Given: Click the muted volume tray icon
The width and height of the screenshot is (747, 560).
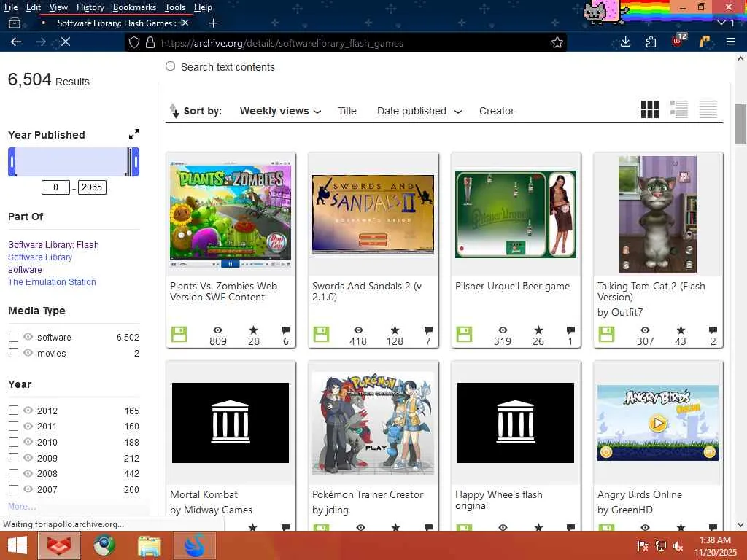Looking at the screenshot, I should (x=678, y=546).
